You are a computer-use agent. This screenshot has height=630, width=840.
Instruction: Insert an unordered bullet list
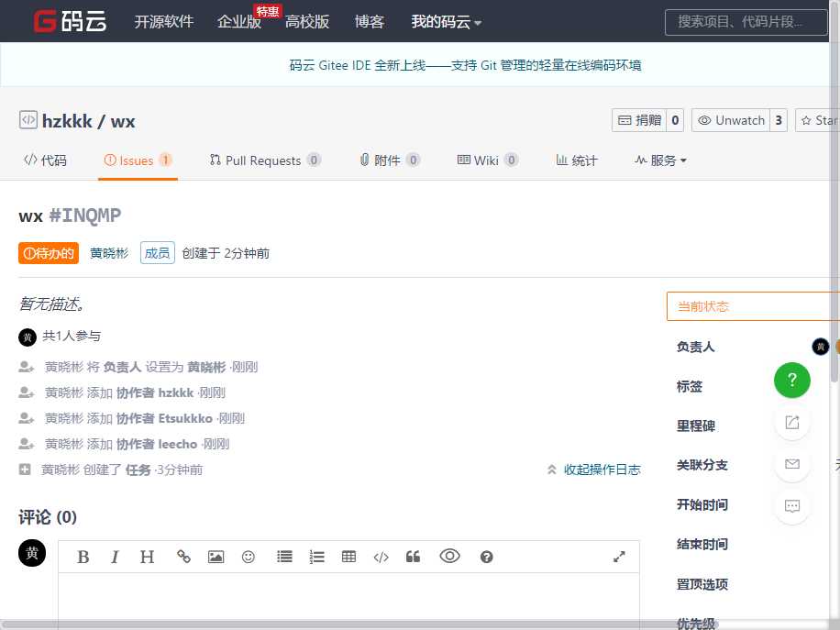284,558
